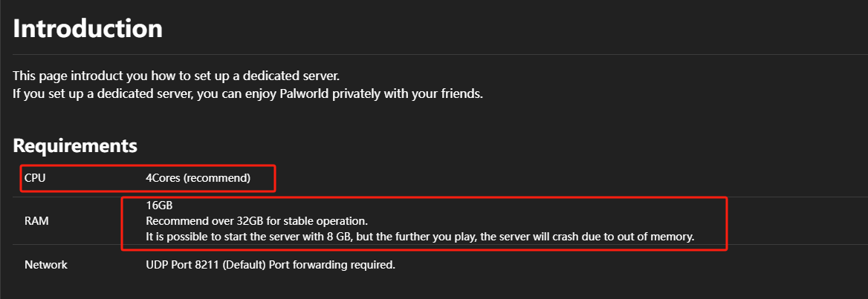Viewport: 868px width, 299px height.
Task: Click the (Default) label in Network row
Action: (246, 265)
